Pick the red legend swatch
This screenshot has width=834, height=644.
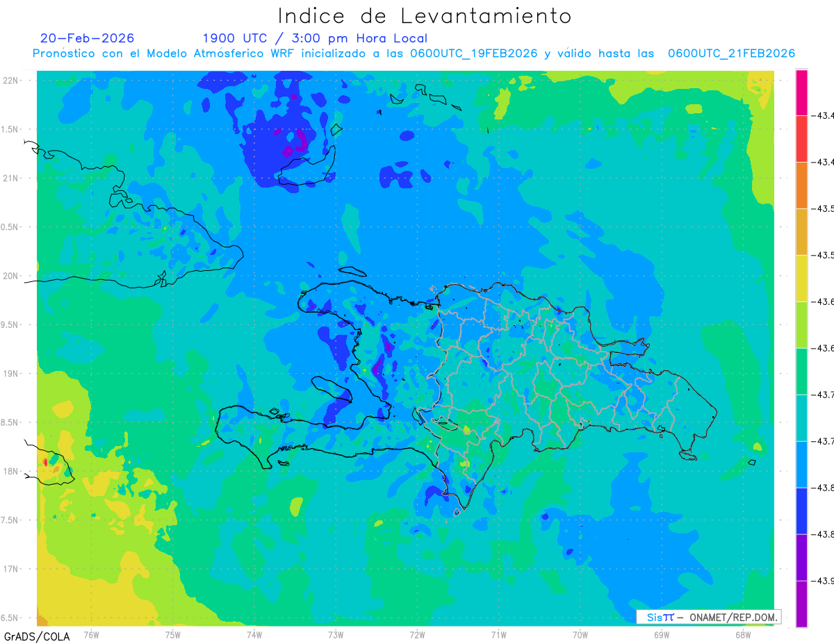801,139
